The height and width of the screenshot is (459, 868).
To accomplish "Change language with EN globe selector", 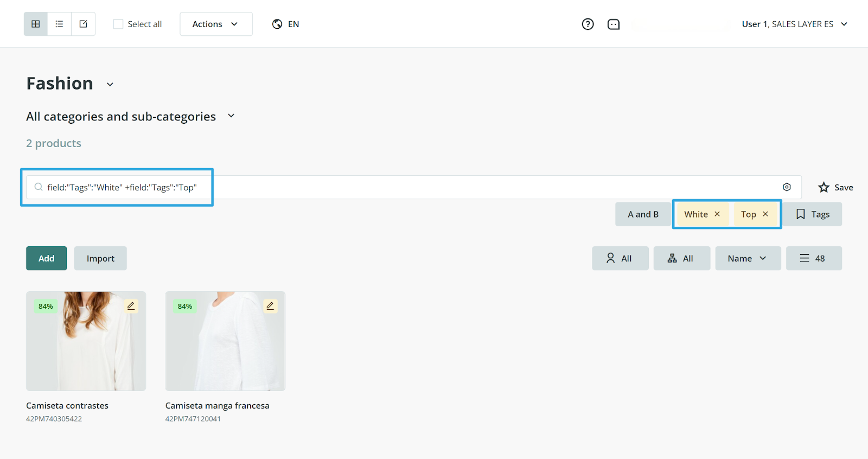I will coord(285,24).
